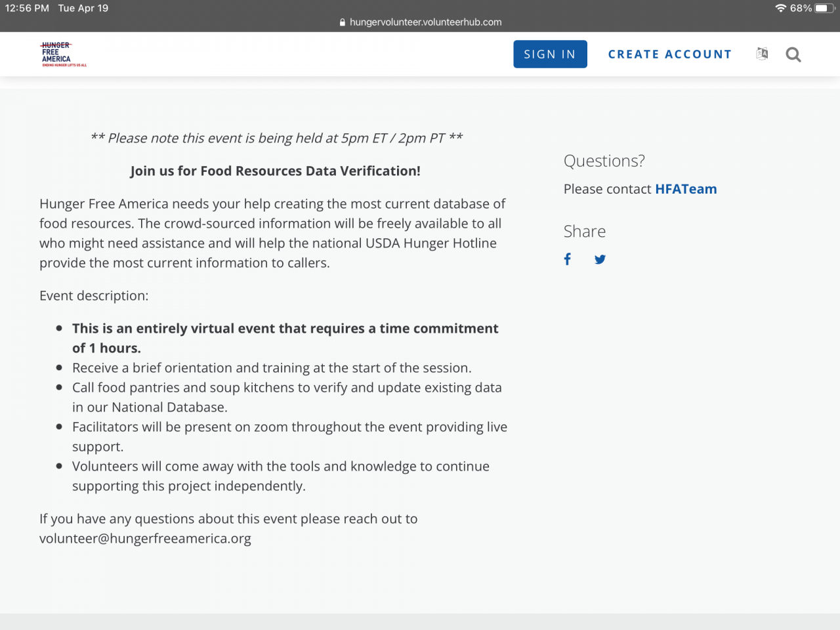Select the 'Join us for Food Resources Data Verification!' heading
The image size is (840, 630).
click(x=275, y=171)
